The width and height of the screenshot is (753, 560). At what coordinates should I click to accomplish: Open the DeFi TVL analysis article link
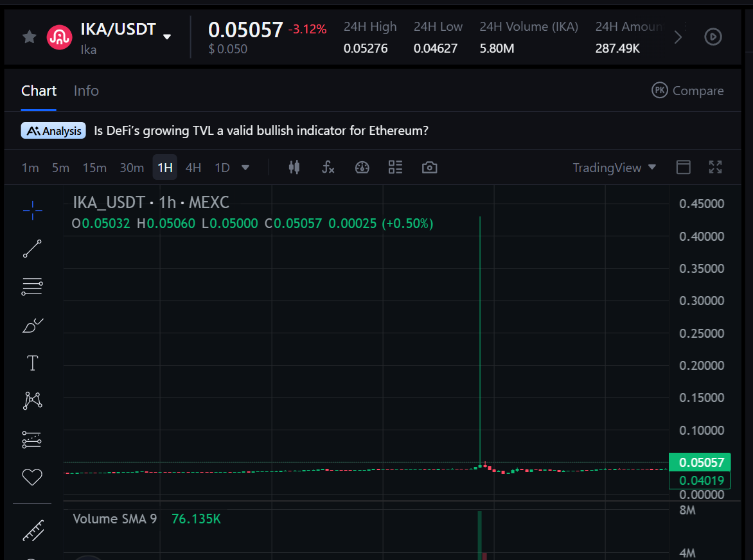[x=261, y=130]
